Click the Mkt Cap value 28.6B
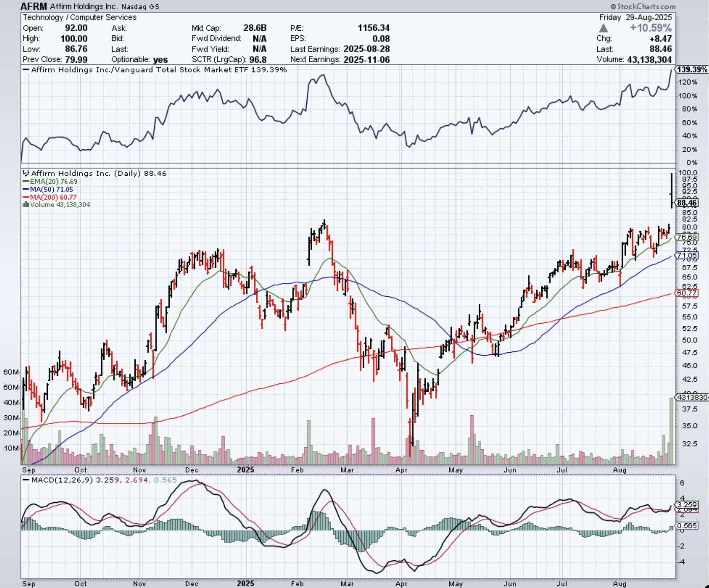The width and height of the screenshot is (709, 588). 255,28
